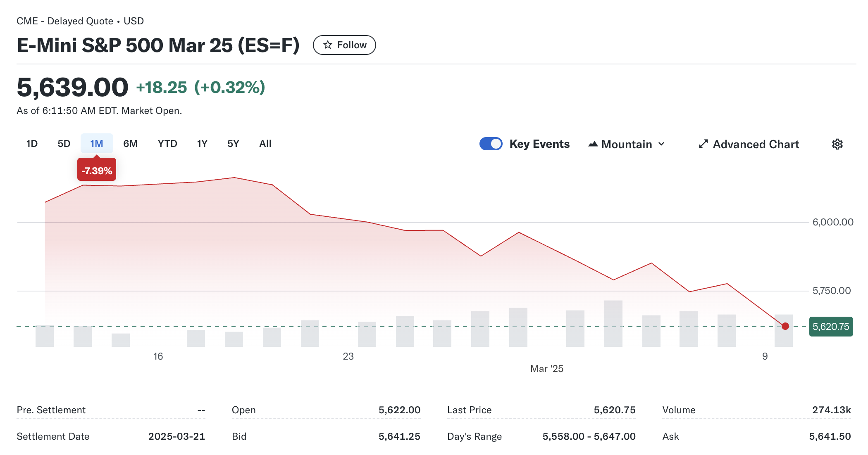Click the red -7.39% change badge
The image size is (868, 455).
tap(97, 171)
